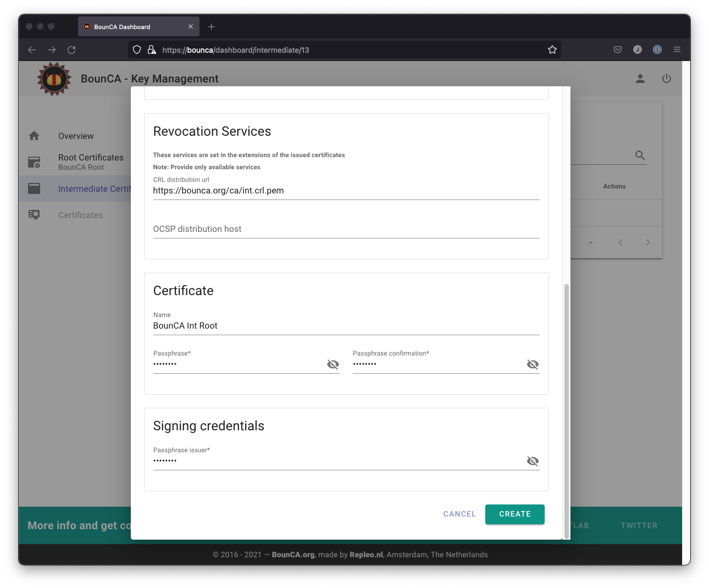Viewport: 709px width, 588px height.
Task: Click the 1Password extension icon
Action: pyautogui.click(x=657, y=49)
